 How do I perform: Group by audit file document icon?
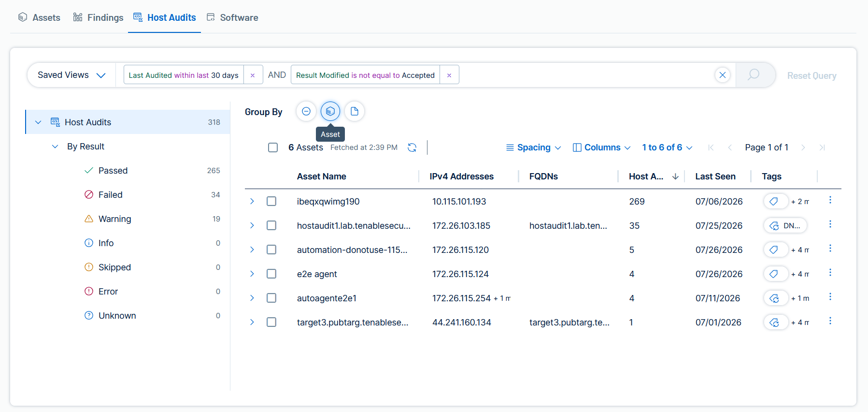pyautogui.click(x=355, y=111)
